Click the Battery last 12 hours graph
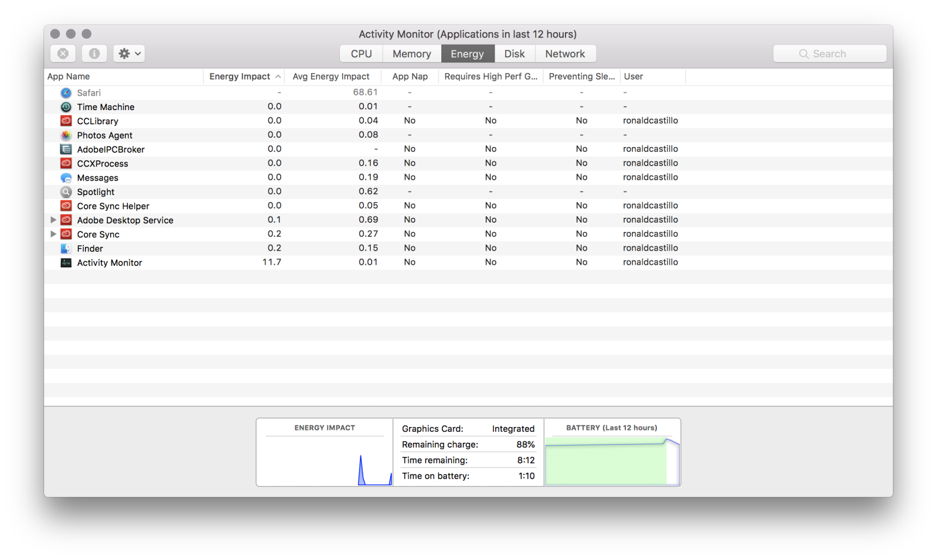Viewport: 937px width, 560px height. [x=612, y=461]
